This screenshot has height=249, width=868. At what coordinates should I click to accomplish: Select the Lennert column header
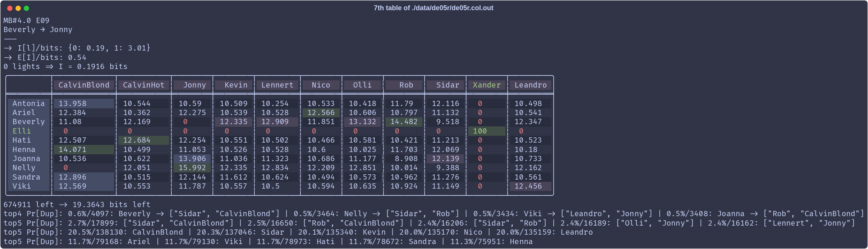277,85
